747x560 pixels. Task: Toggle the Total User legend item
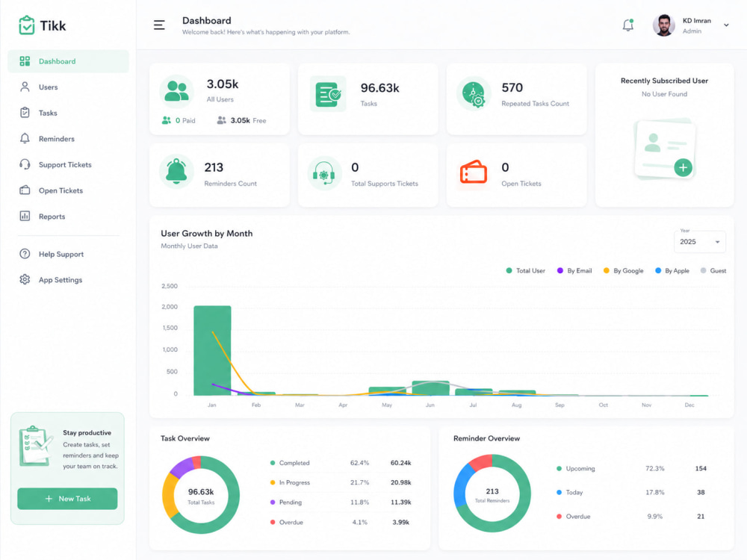tap(525, 270)
